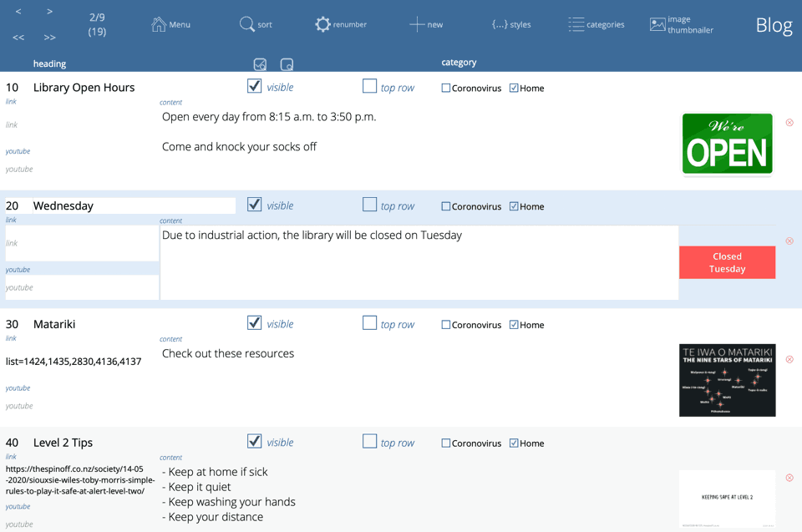Open the categories list
The image size is (802, 532).
(x=576, y=24)
